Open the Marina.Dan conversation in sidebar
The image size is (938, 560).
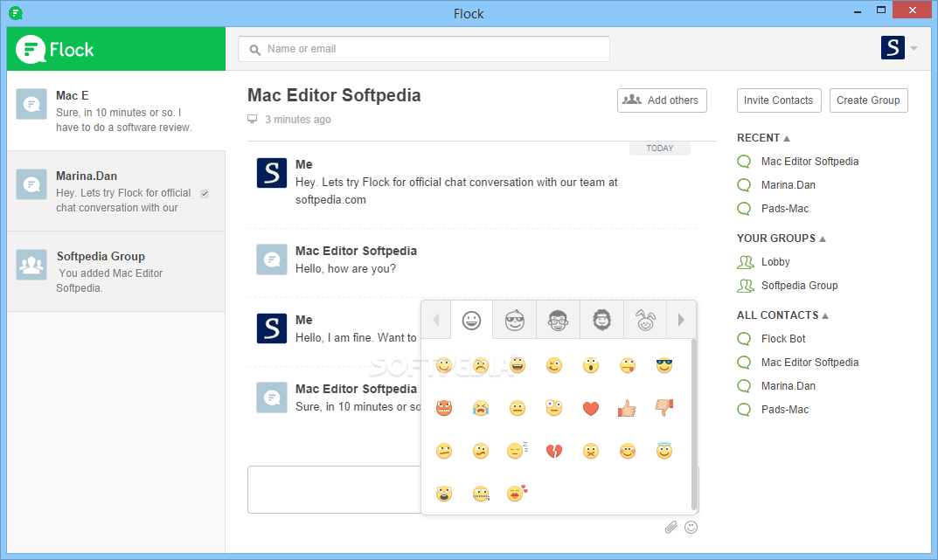(116, 191)
